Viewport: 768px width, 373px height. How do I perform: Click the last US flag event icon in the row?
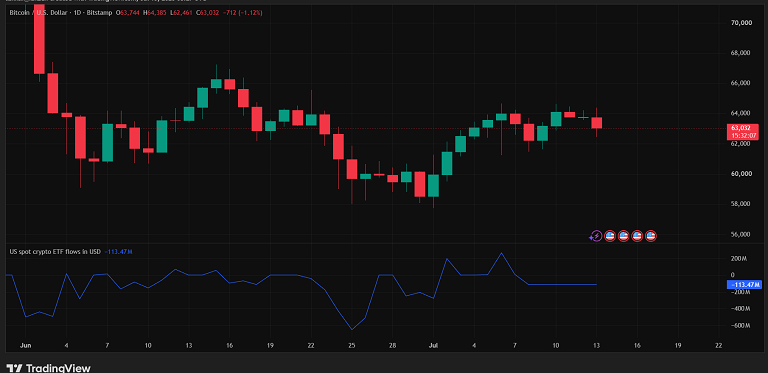point(650,236)
